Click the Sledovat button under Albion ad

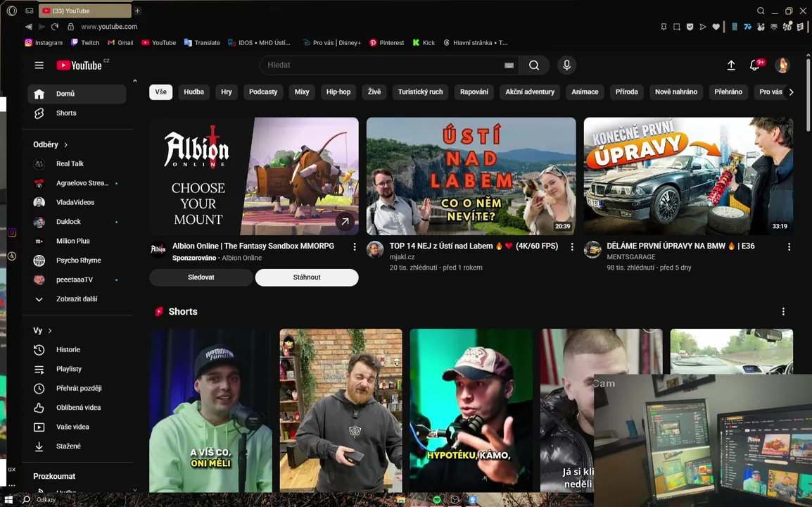coord(201,277)
